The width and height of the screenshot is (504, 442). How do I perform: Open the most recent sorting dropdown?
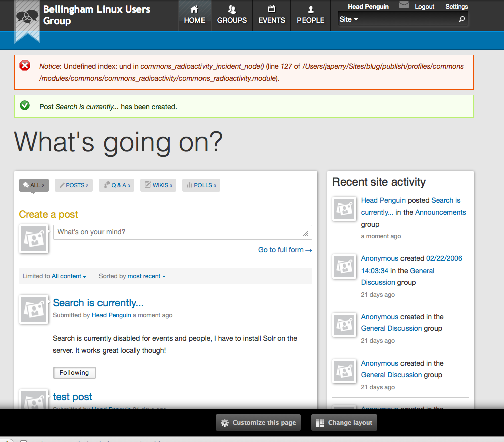tap(146, 276)
